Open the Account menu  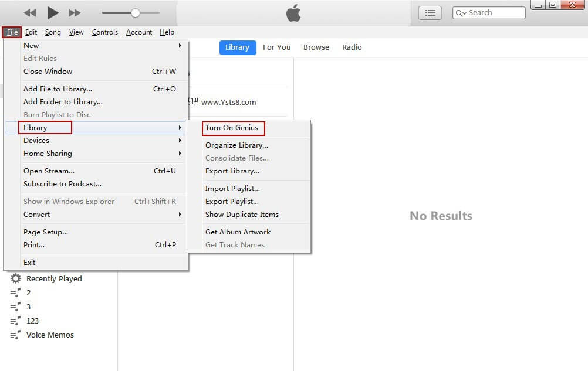pyautogui.click(x=139, y=32)
